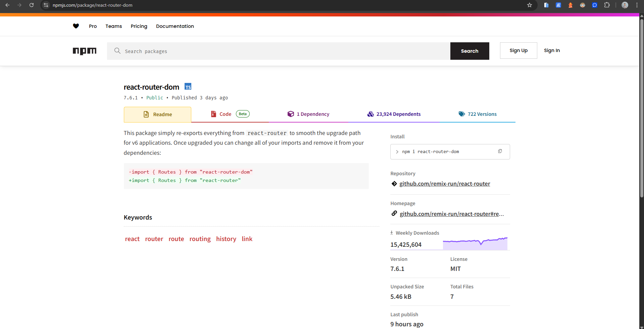Click the Keywords heading
The image size is (644, 329).
(138, 218)
